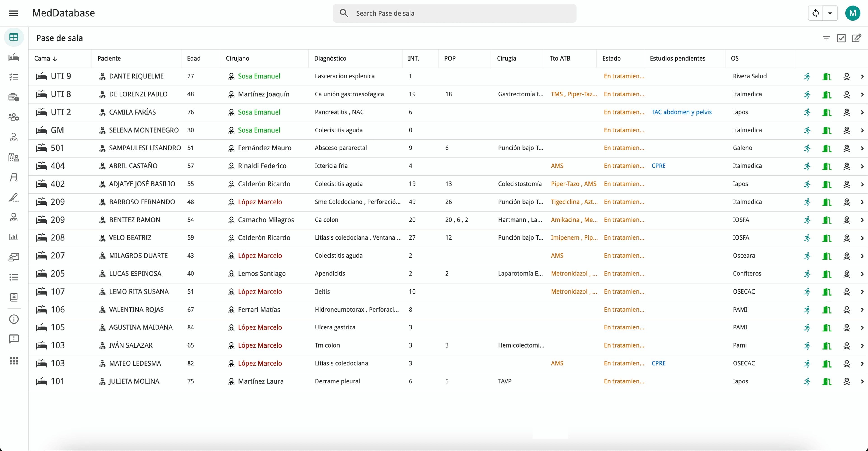Open the bar chart sidebar icon
Screen dimensions: 868x451
click(14, 237)
